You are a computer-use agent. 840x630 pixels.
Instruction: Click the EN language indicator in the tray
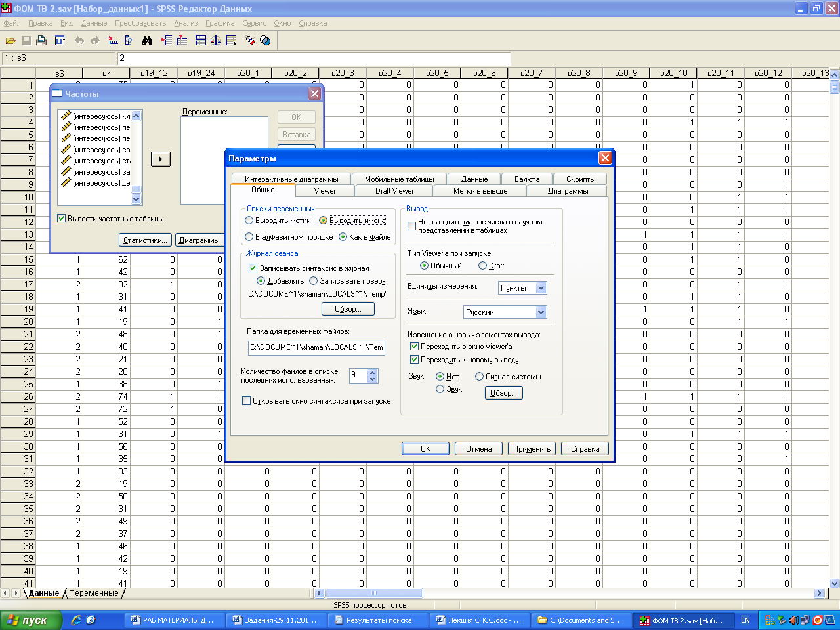(x=745, y=620)
